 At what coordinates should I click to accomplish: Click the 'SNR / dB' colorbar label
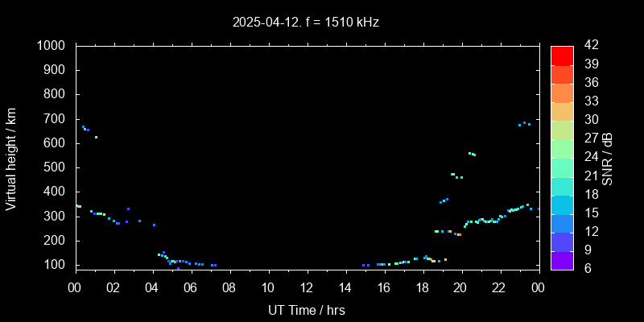coord(609,157)
